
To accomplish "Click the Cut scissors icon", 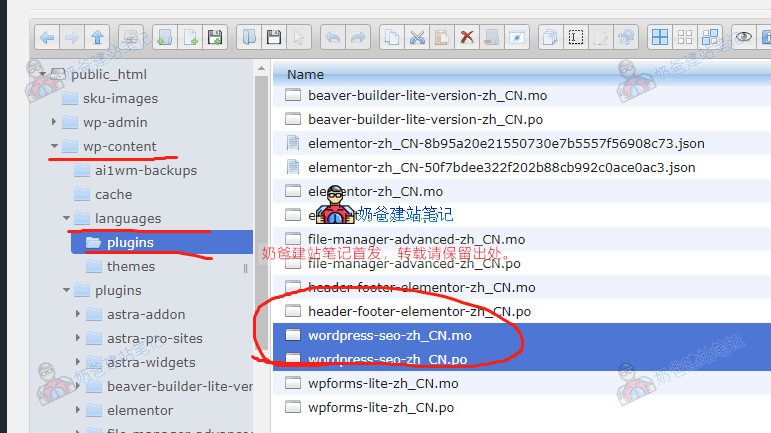I will pyautogui.click(x=417, y=38).
